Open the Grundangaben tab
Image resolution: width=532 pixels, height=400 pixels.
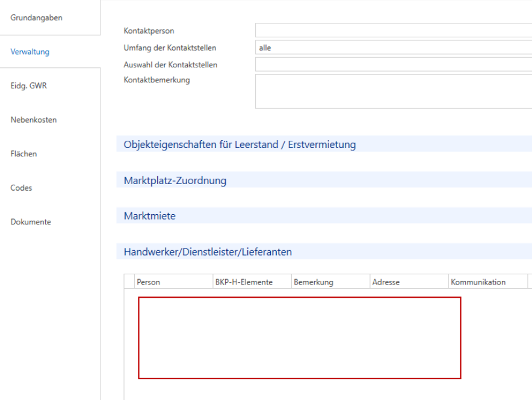coord(36,17)
